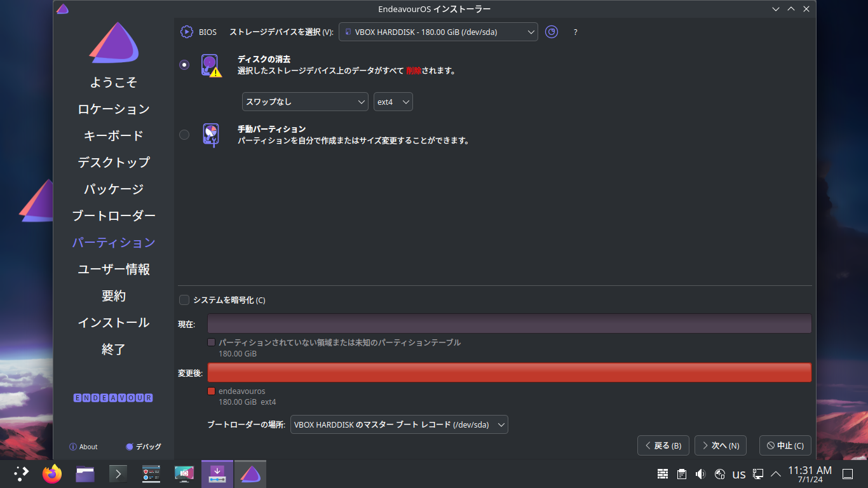The width and height of the screenshot is (868, 488).
Task: Open the clipboard tray icon
Action: tap(682, 473)
